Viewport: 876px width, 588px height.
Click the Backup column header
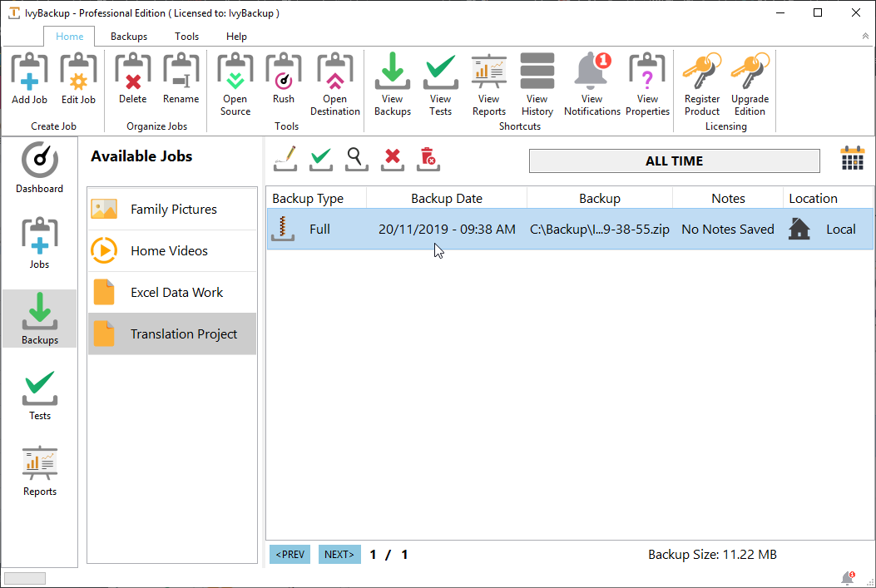[600, 198]
